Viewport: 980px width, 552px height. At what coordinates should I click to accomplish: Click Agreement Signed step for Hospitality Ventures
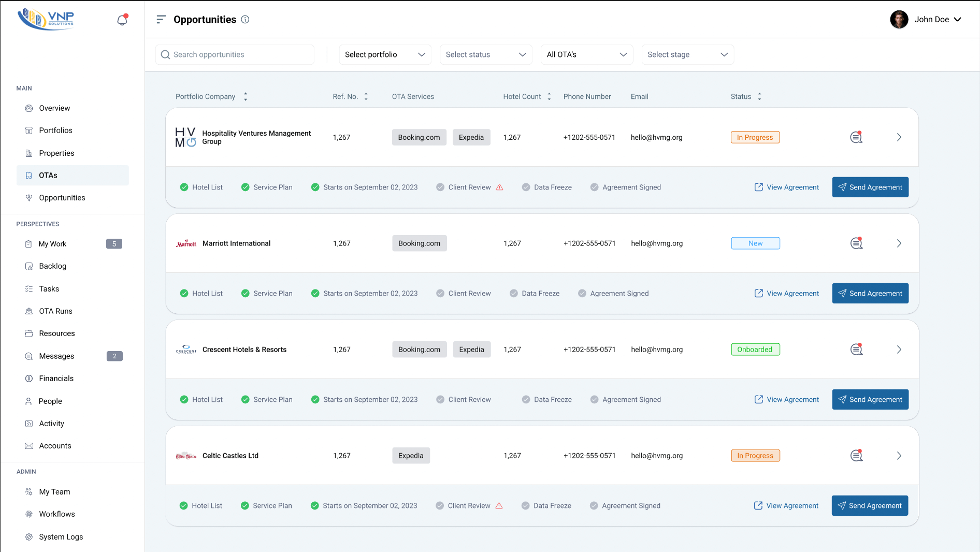coord(625,187)
